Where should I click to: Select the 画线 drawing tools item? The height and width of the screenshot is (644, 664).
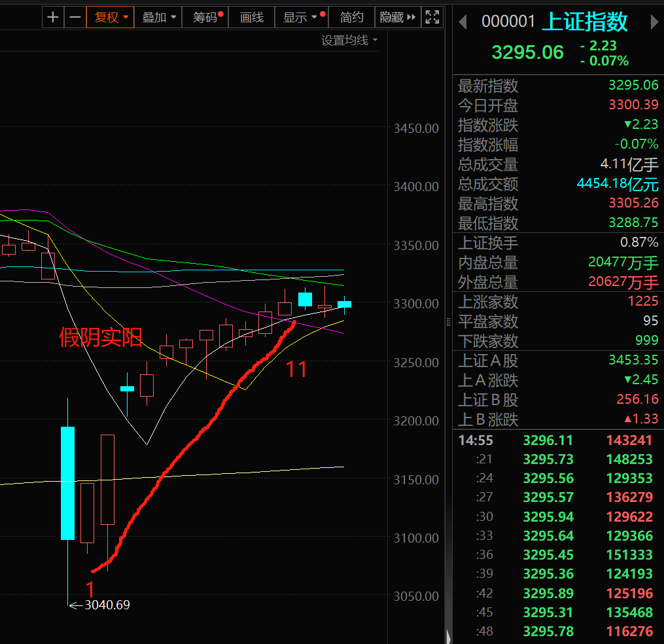tap(251, 18)
